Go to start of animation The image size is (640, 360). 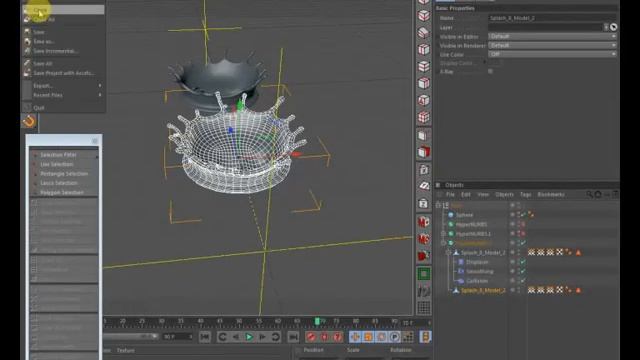click(x=205, y=337)
